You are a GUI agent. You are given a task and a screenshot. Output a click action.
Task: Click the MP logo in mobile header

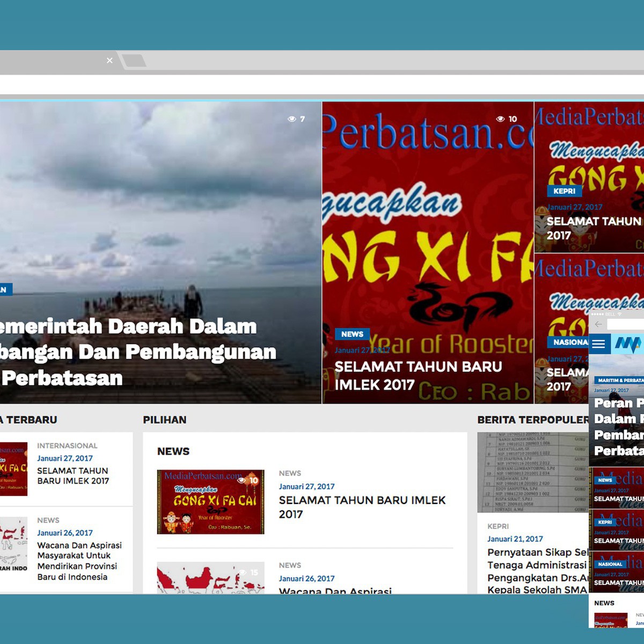628,343
